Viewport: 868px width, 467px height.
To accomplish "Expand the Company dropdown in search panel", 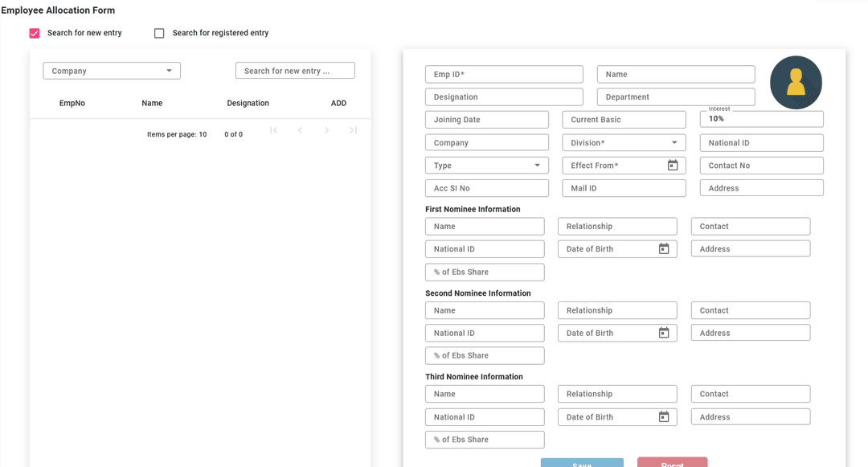I will [x=112, y=71].
